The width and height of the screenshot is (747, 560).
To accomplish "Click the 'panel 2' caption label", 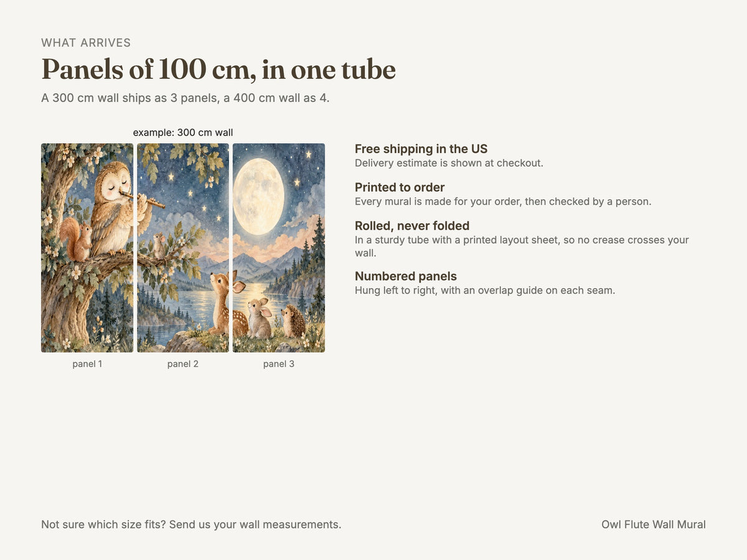I will coord(183,364).
